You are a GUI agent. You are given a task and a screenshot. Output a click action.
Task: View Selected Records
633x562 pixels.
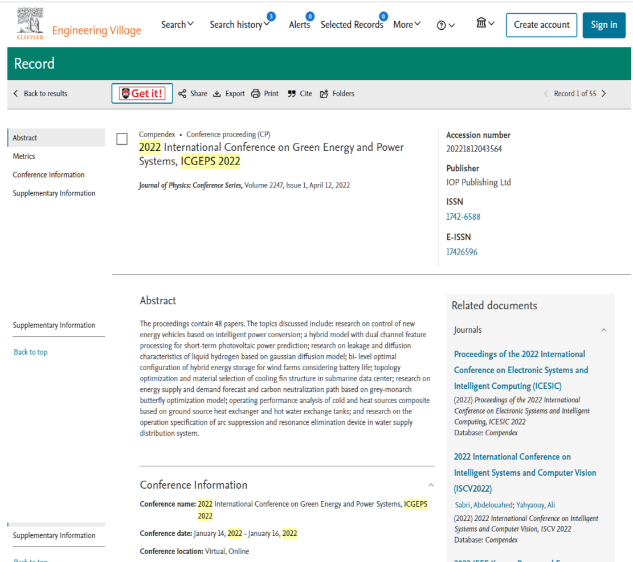(352, 25)
